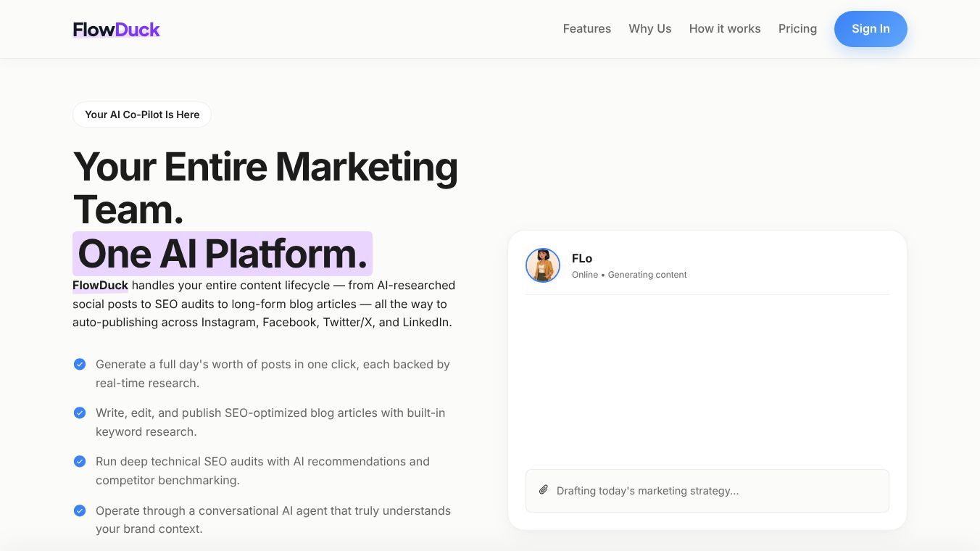Click the FlowDuck logo
The image size is (980, 551).
click(116, 30)
